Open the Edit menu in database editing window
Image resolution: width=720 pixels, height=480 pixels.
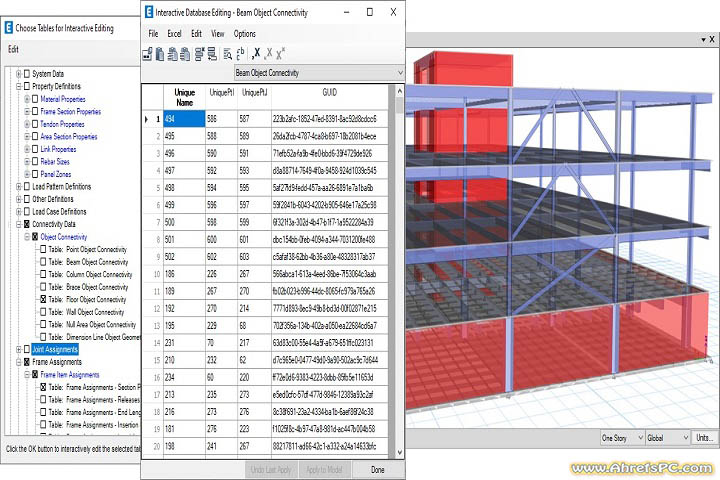tap(197, 34)
